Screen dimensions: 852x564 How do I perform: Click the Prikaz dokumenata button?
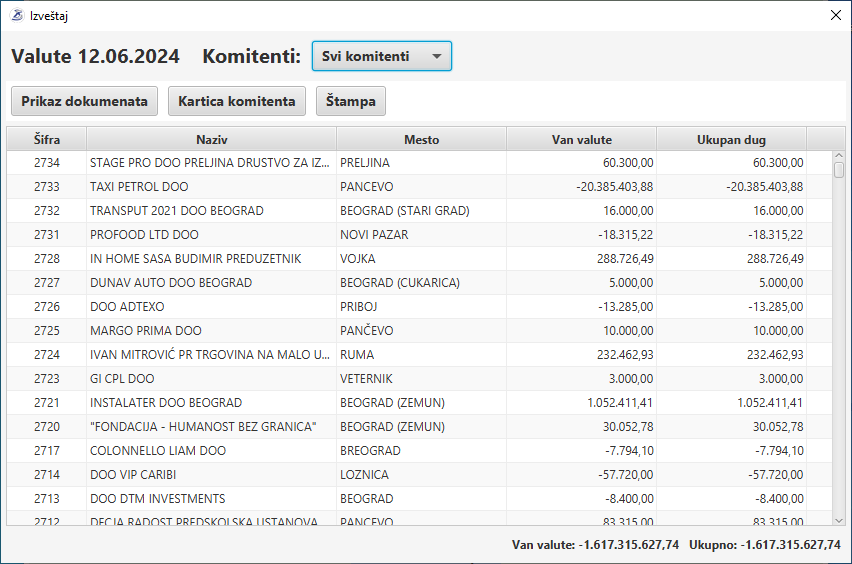coord(84,101)
